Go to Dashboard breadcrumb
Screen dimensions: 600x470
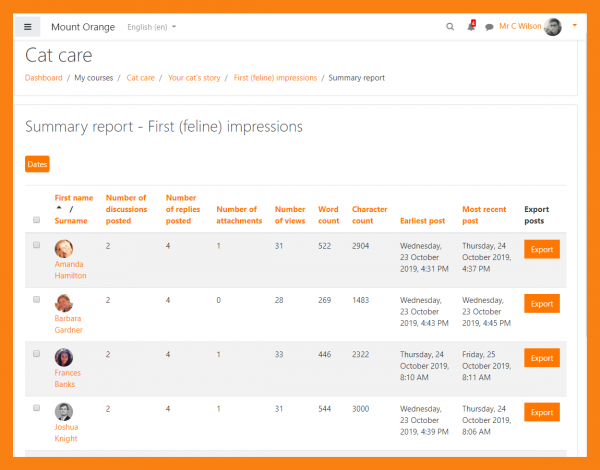pyautogui.click(x=43, y=77)
